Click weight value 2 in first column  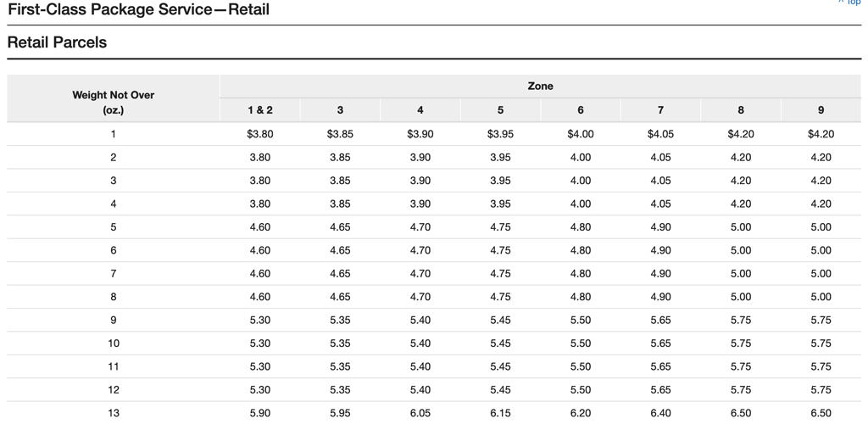pyautogui.click(x=114, y=158)
